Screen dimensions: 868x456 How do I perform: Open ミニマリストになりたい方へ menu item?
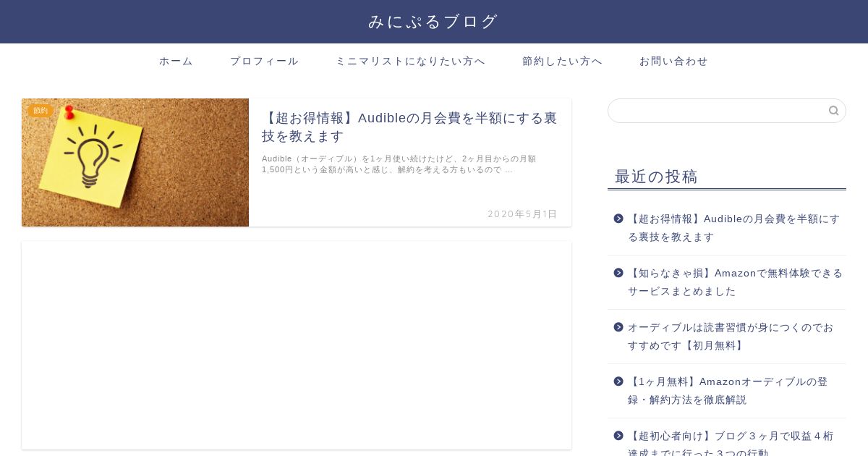coord(410,61)
